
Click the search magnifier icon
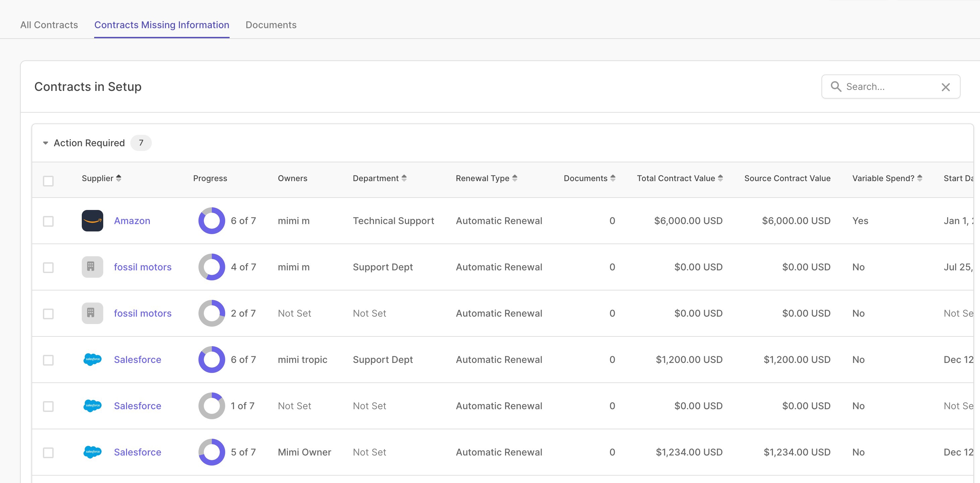[x=836, y=87]
